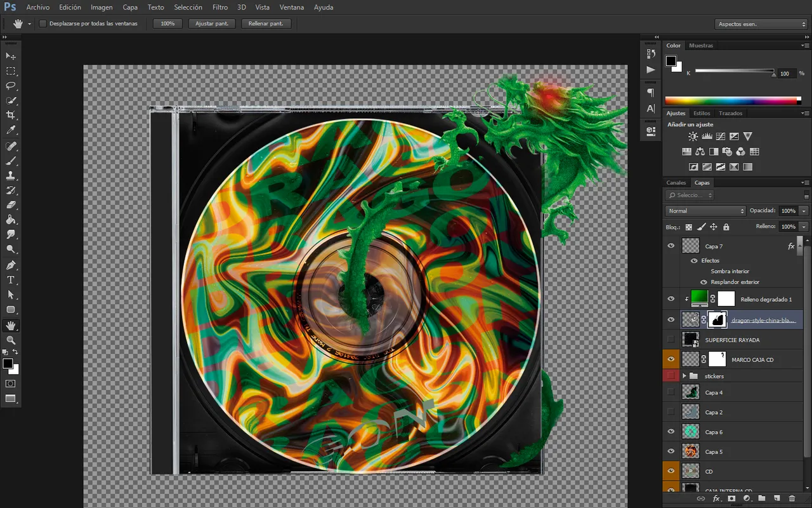The height and width of the screenshot is (508, 812).
Task: Show the stickers group
Action: tap(671, 376)
